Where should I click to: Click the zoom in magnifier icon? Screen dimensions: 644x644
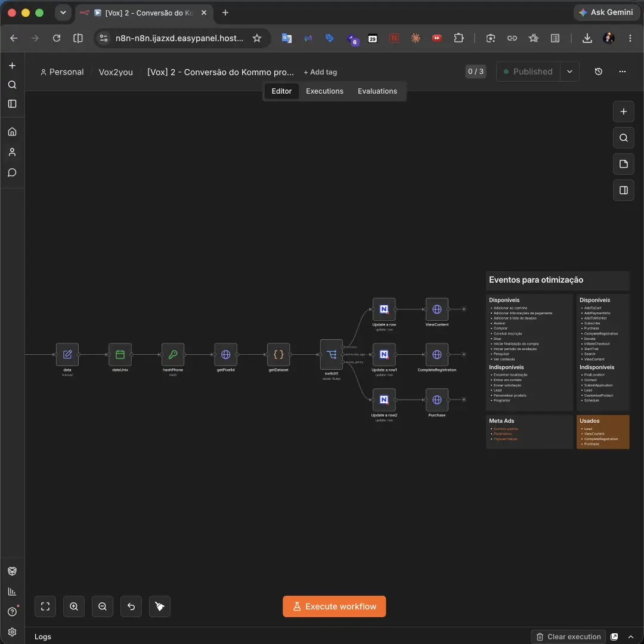coord(74,606)
